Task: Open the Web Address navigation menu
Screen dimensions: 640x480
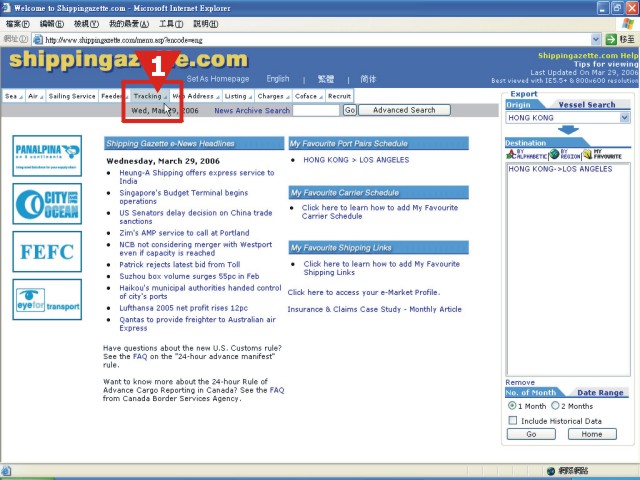Action: tap(196, 96)
